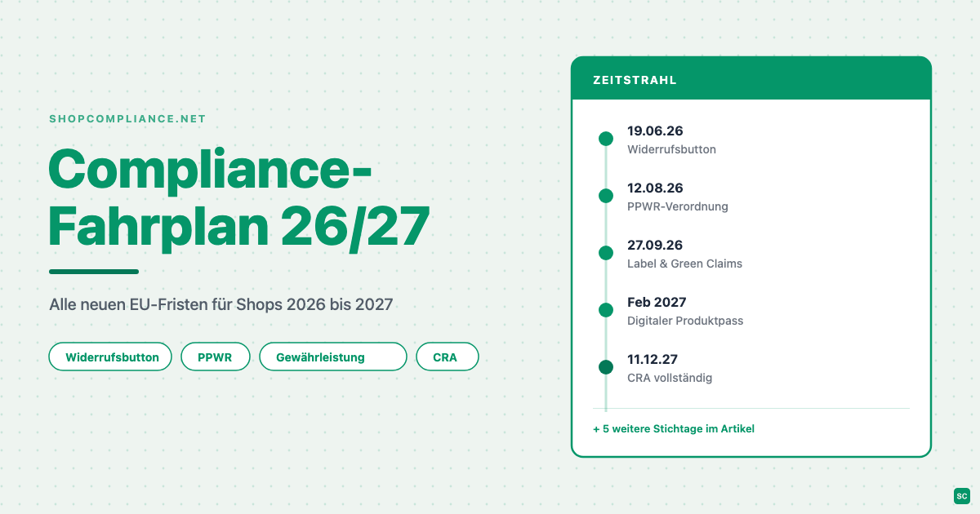This screenshot has width=980, height=514.
Task: Select the Feb 2027 timeline dot
Action: [x=606, y=310]
